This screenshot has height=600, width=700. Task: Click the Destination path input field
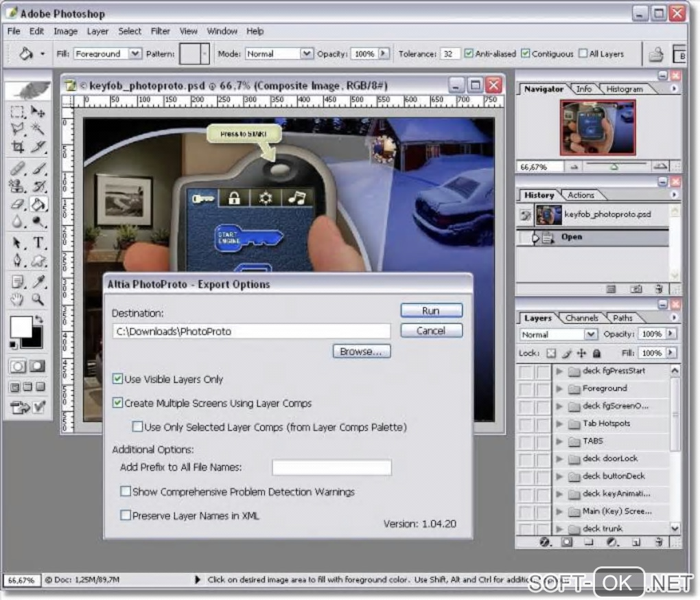tap(252, 332)
